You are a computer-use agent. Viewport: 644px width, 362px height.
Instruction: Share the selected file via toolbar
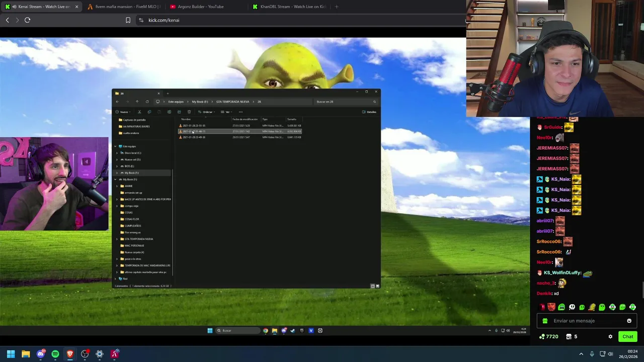179,112
